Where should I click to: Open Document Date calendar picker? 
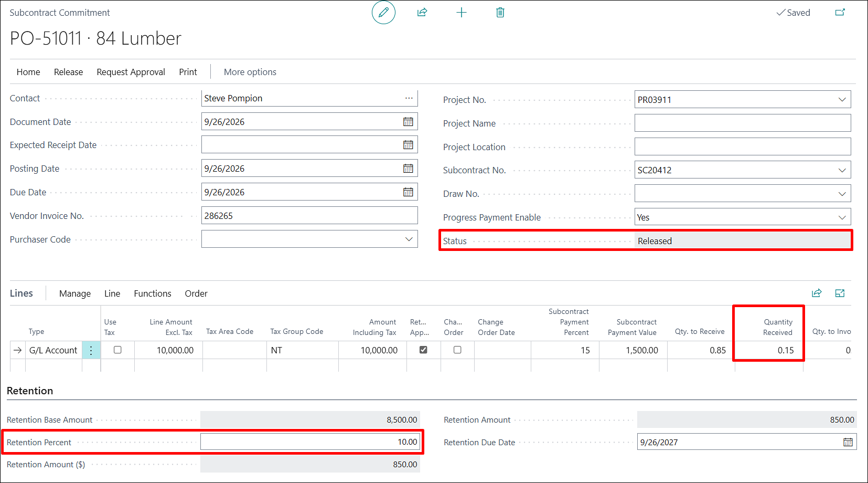[x=408, y=122]
